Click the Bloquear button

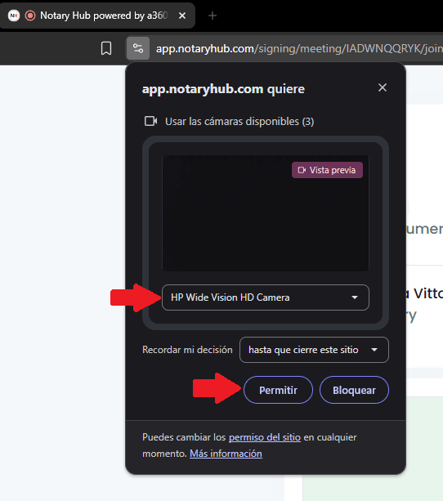click(354, 390)
